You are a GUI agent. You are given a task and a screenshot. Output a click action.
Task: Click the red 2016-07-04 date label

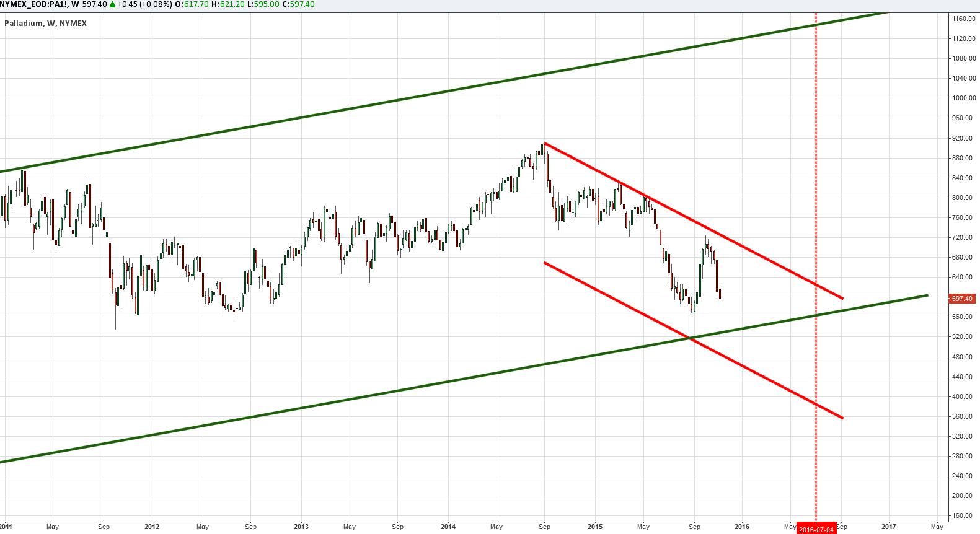click(x=816, y=529)
